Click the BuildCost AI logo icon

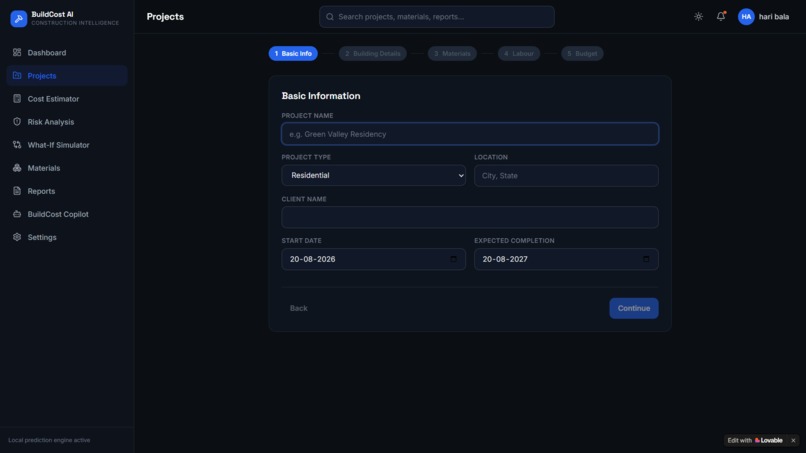pyautogui.click(x=19, y=19)
